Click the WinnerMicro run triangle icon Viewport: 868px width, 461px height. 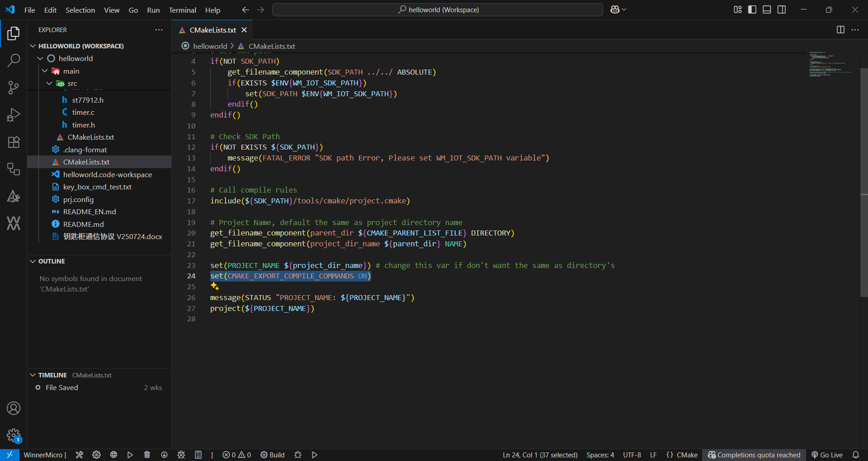pyautogui.click(x=130, y=455)
